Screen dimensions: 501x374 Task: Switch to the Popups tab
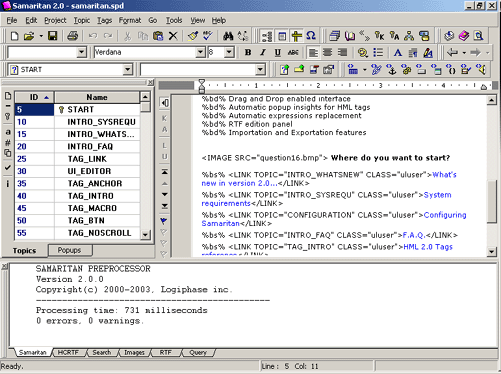70,250
